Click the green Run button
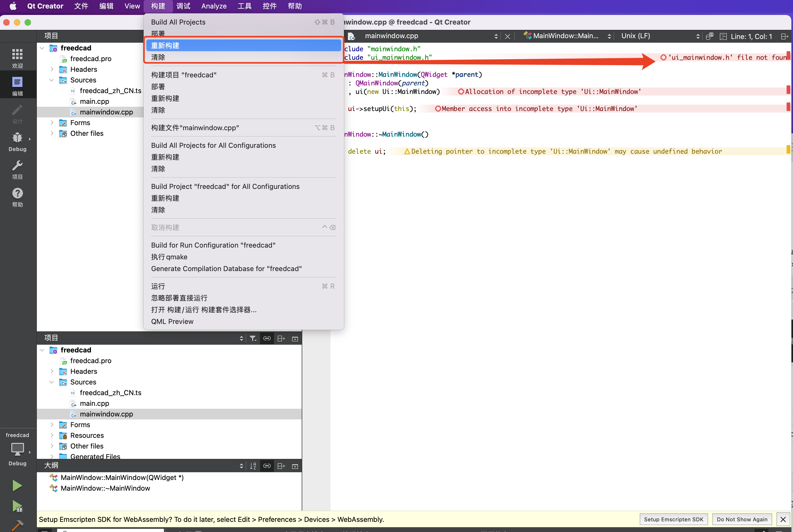 tap(17, 486)
